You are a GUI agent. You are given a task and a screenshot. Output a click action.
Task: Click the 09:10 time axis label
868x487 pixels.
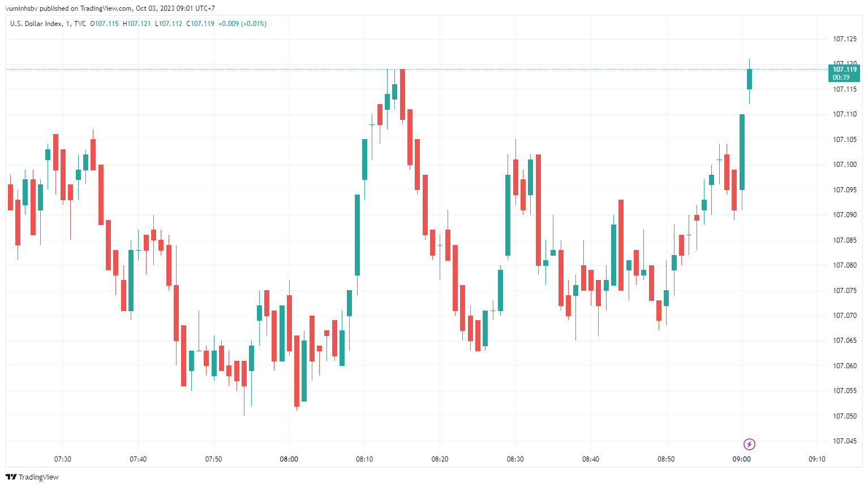pyautogui.click(x=817, y=459)
